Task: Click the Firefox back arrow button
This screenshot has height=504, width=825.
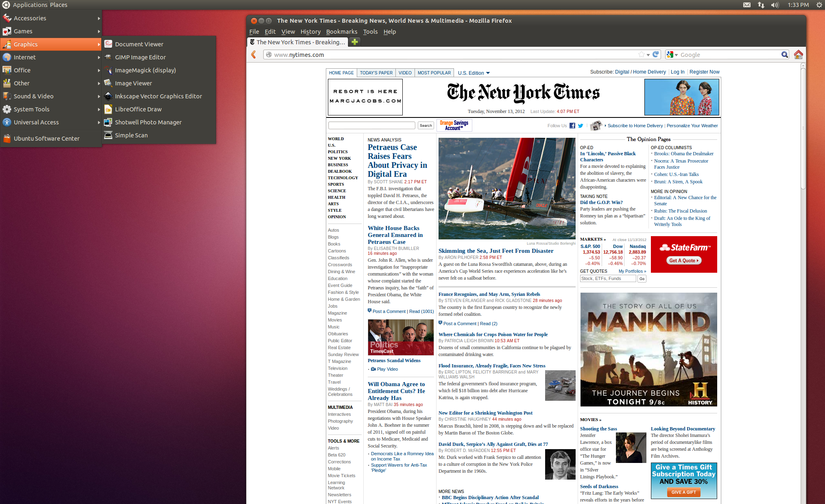Action: 253,54
